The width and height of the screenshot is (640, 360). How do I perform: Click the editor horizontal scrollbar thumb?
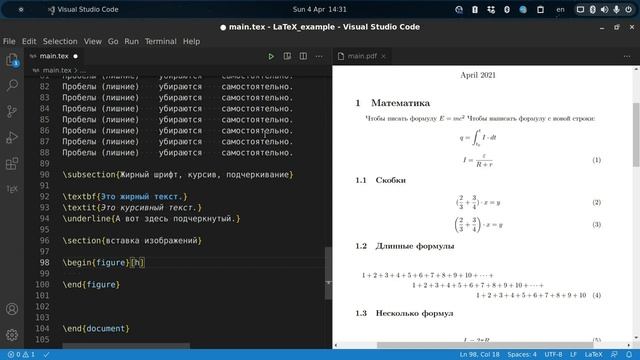coord(126,346)
